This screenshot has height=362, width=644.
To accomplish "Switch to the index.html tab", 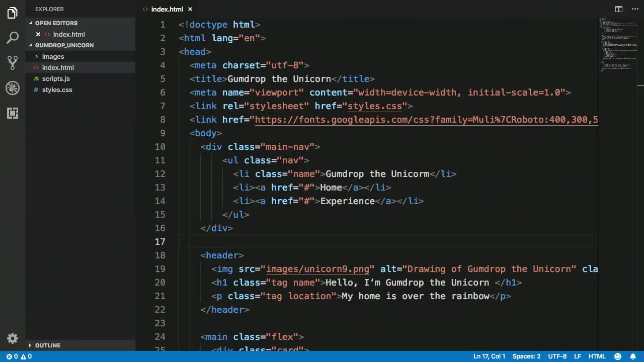I will [x=166, y=9].
